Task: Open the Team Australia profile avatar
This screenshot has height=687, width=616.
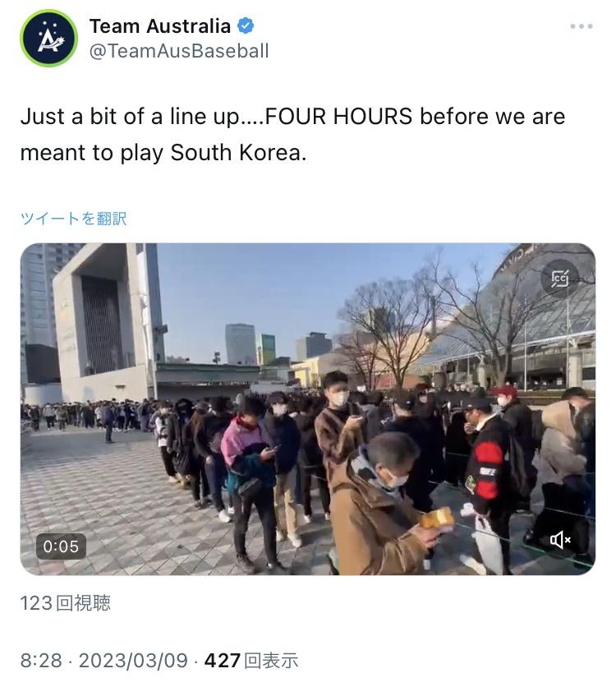Action: (x=48, y=38)
